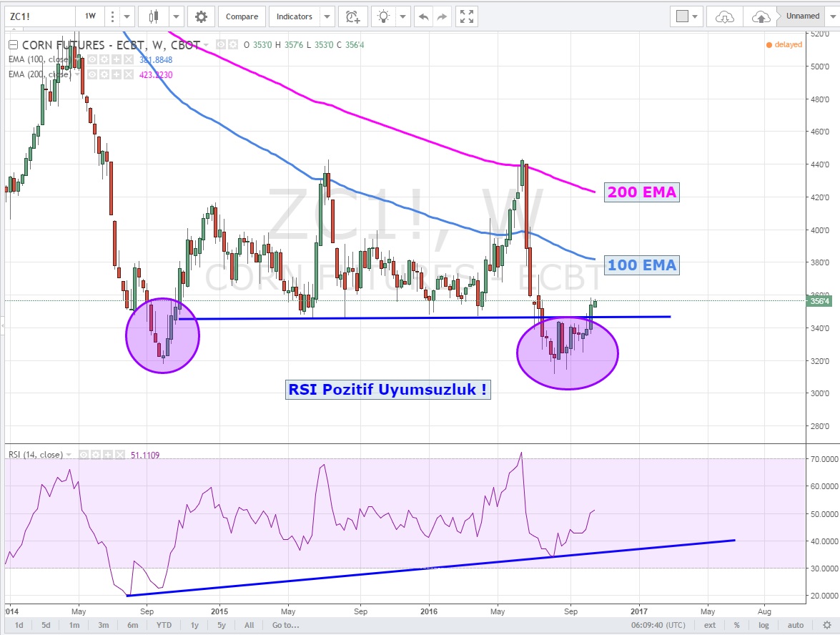Viewport: 840px width, 635px height.
Task: Open the time interval dropdown next to 1W
Action: click(127, 16)
